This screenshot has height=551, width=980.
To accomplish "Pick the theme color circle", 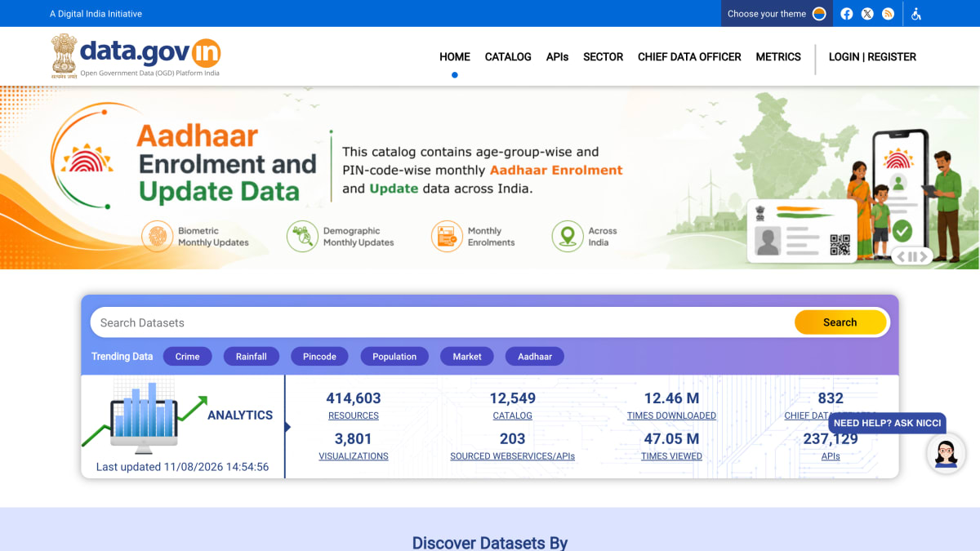I will [x=819, y=14].
